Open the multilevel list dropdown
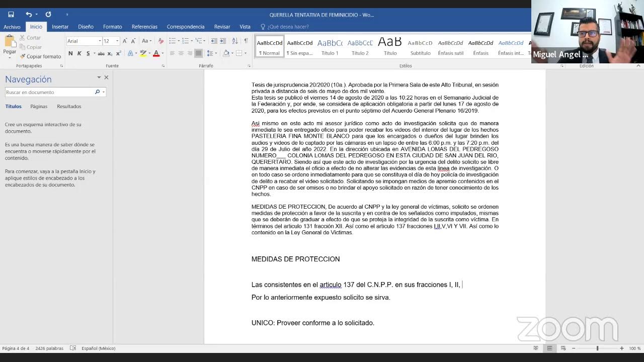The height and width of the screenshot is (362, 644). click(205, 41)
